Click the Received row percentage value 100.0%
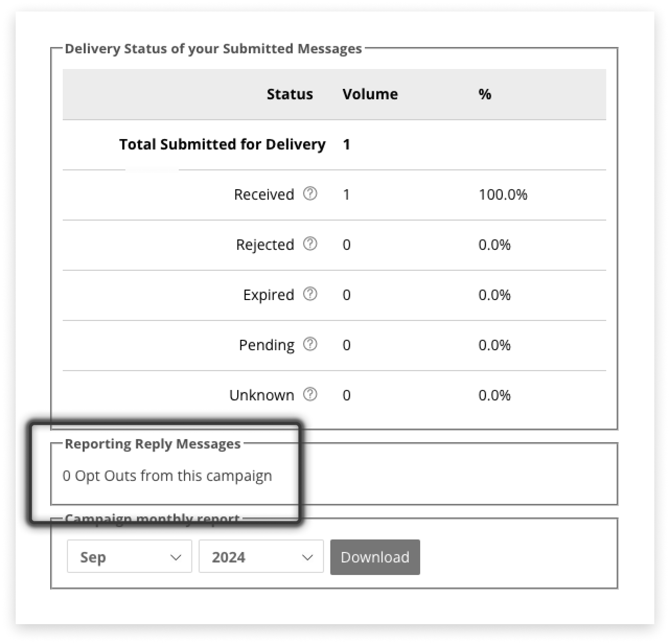 pos(503,195)
